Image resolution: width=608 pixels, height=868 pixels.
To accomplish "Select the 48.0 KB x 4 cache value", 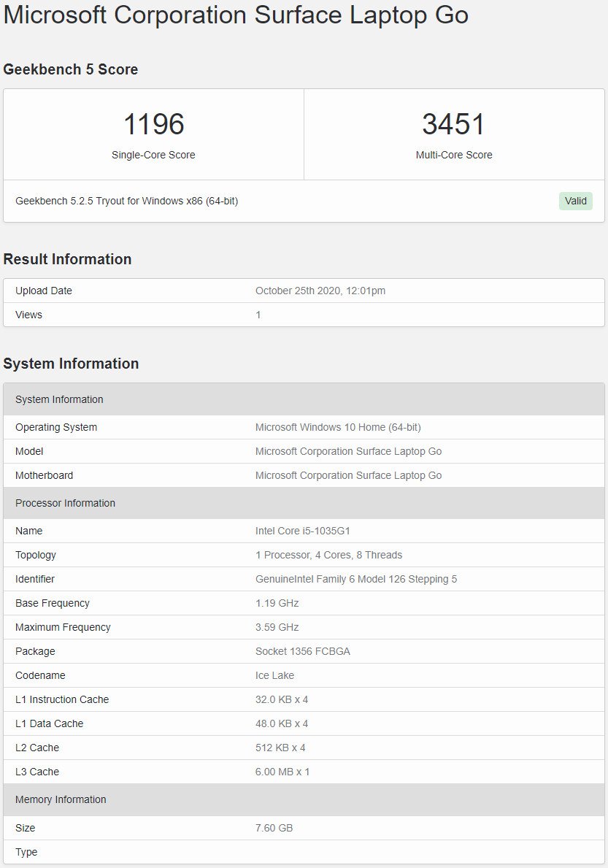I will pos(282,723).
